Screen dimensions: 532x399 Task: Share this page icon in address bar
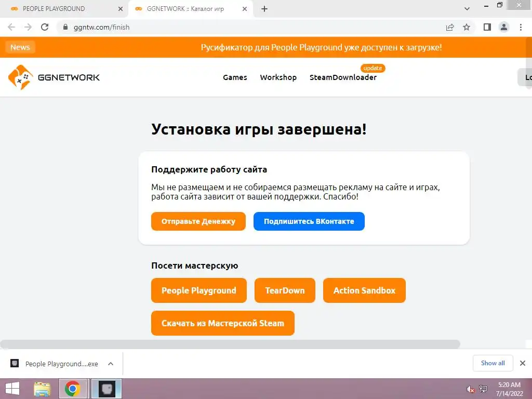click(450, 27)
